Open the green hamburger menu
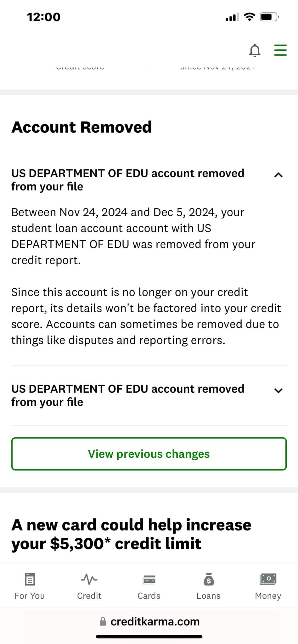This screenshot has width=298, height=644. tap(280, 50)
